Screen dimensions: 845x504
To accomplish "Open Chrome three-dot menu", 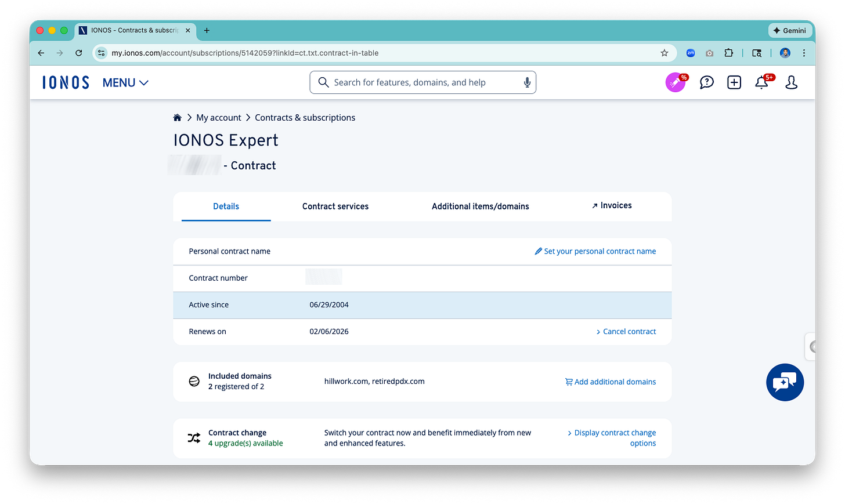I will pyautogui.click(x=804, y=53).
